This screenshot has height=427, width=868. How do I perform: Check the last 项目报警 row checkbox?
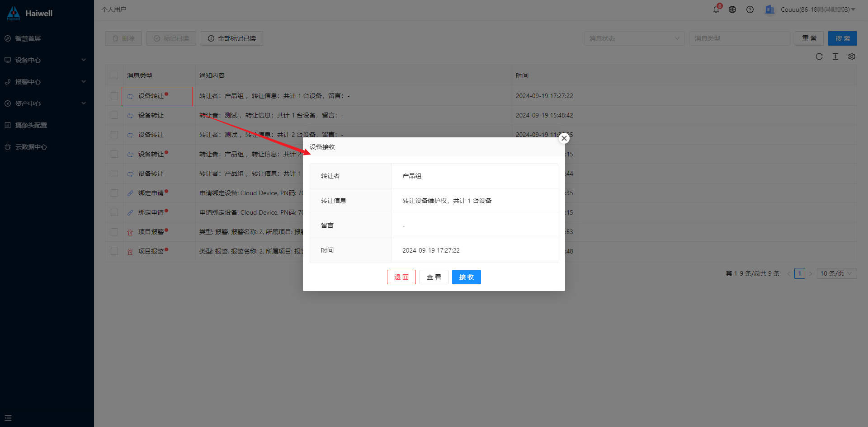coord(114,251)
